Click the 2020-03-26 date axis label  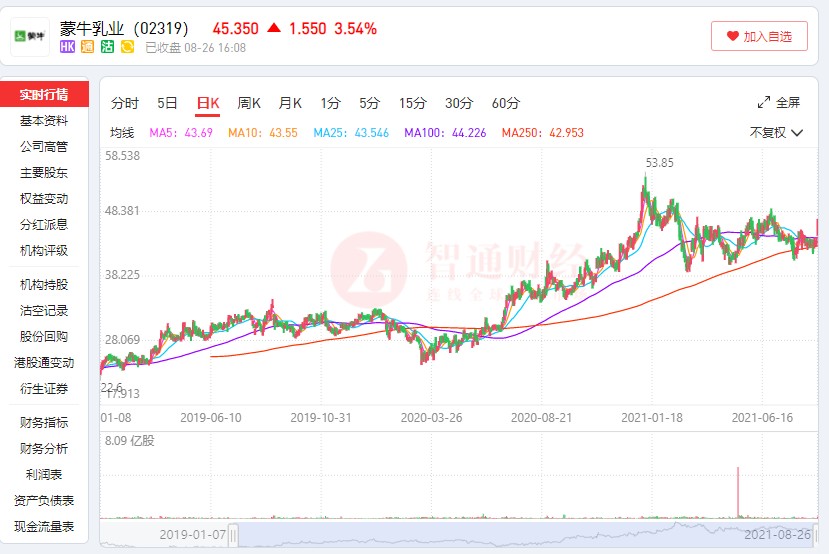pos(431,418)
